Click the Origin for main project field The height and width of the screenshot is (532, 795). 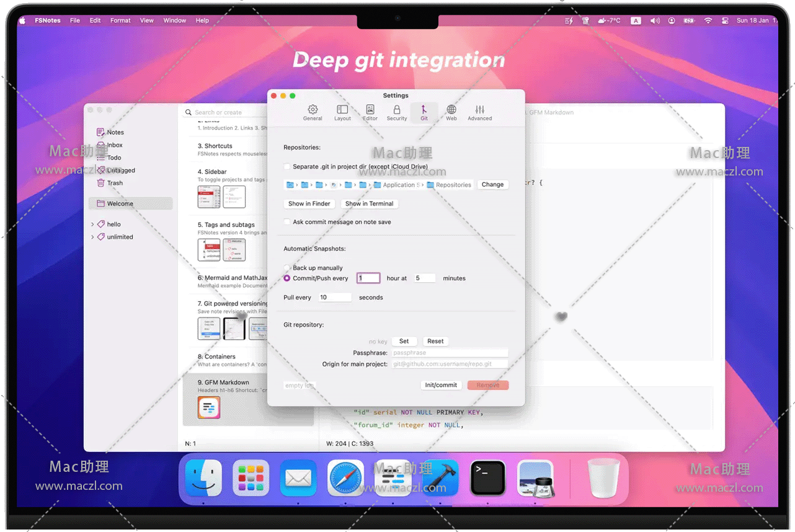450,364
